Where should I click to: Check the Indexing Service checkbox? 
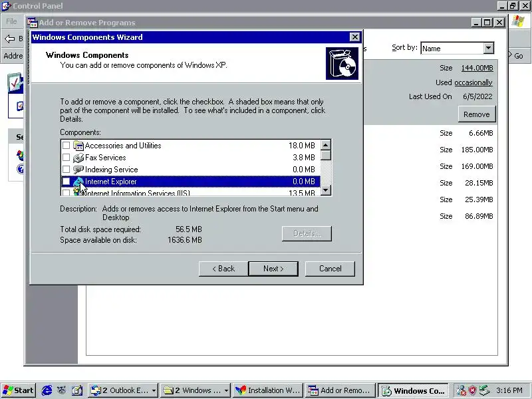66,170
